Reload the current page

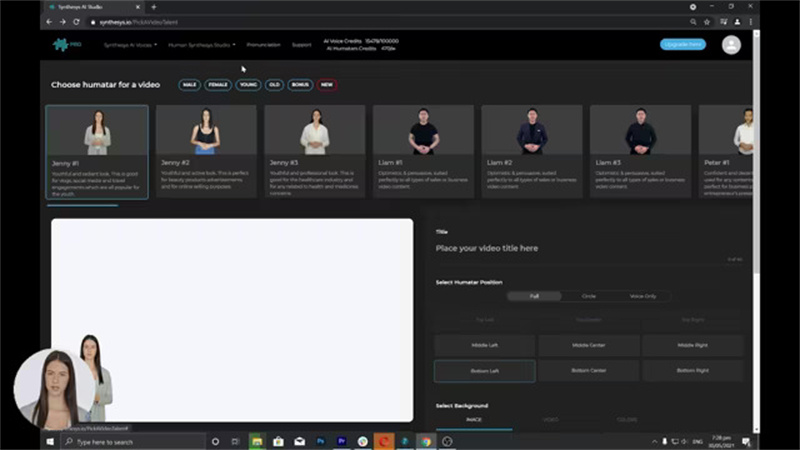click(76, 22)
